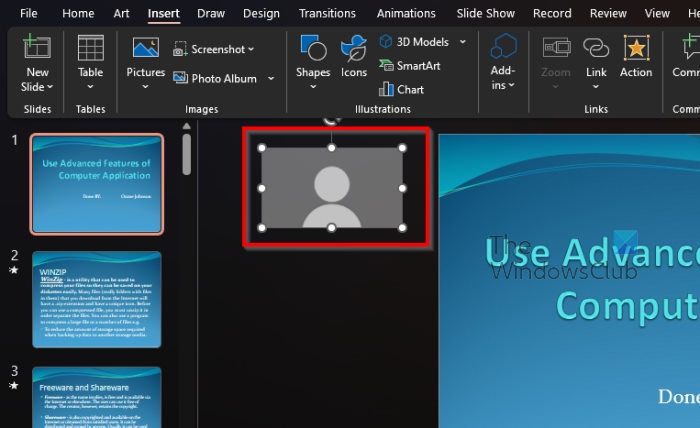Open the Animations tab
Image resolution: width=700 pixels, height=428 pixels.
406,13
